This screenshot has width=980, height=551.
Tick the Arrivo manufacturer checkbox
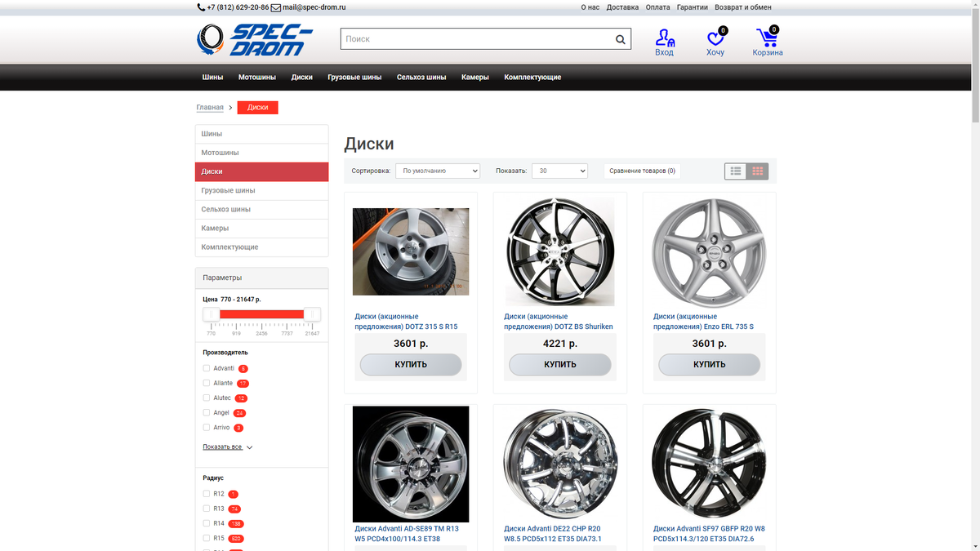click(207, 427)
